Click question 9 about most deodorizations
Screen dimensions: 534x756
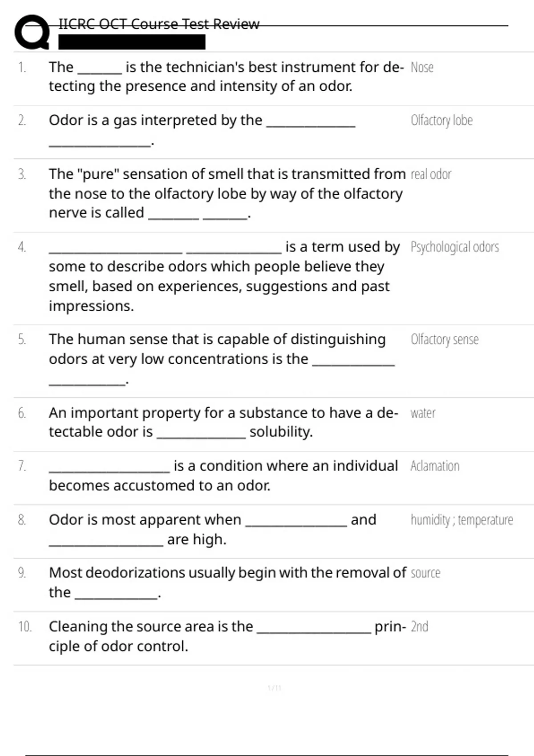coord(227,582)
